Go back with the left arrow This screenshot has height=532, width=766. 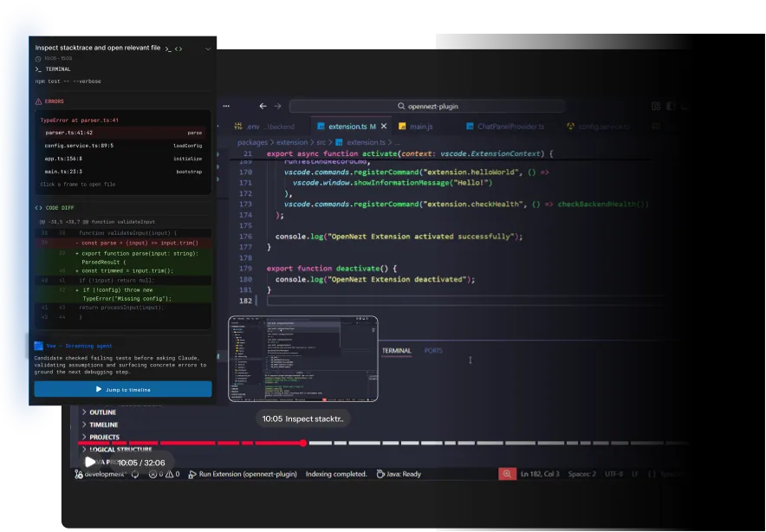[263, 106]
